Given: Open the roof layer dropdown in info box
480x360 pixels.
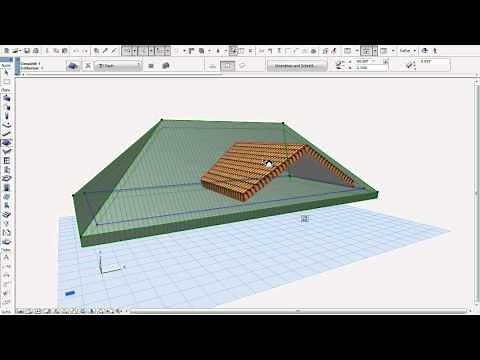Looking at the screenshot, I should (x=118, y=66).
